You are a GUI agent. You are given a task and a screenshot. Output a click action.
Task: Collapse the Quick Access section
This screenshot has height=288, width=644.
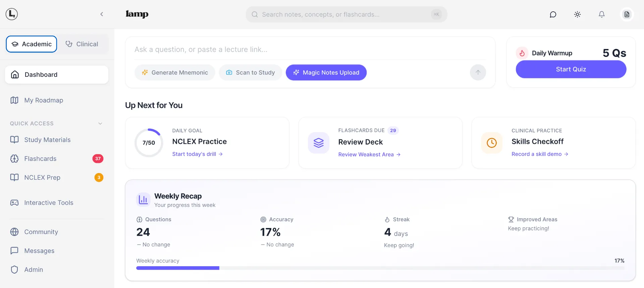[x=100, y=123]
